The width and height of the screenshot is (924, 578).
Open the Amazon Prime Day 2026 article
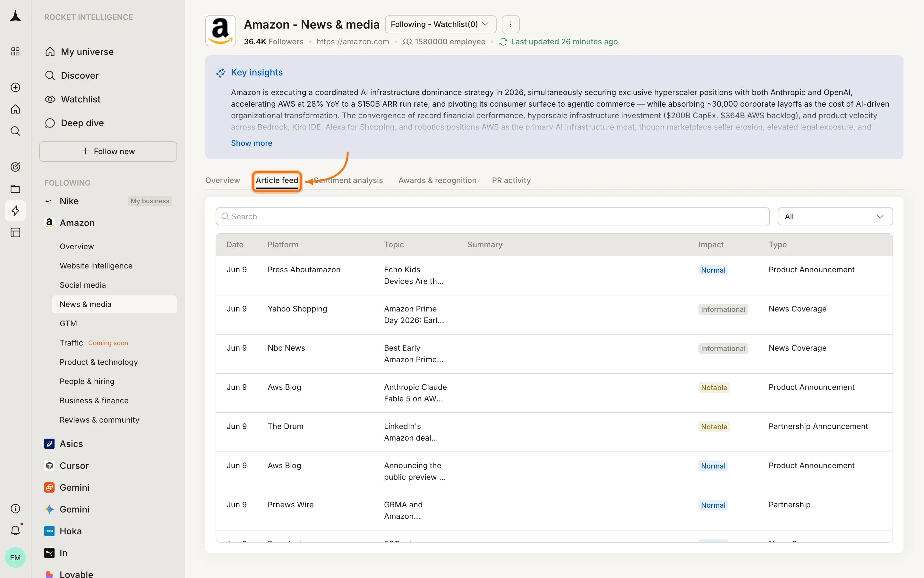554,315
